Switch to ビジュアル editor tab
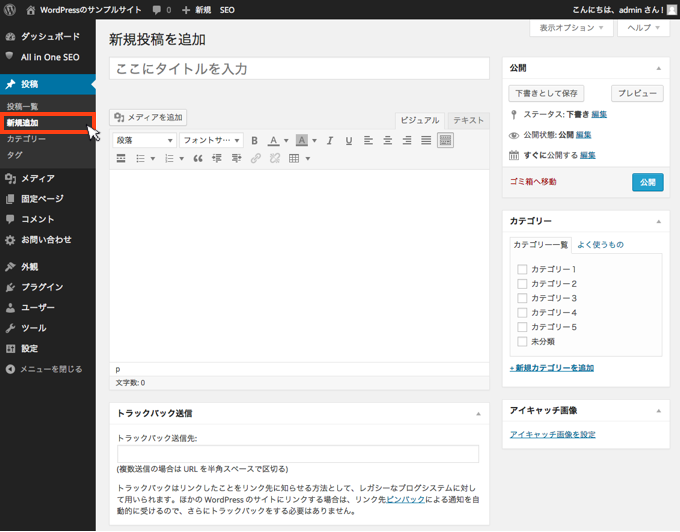Image resolution: width=680 pixels, height=532 pixels. [x=420, y=121]
